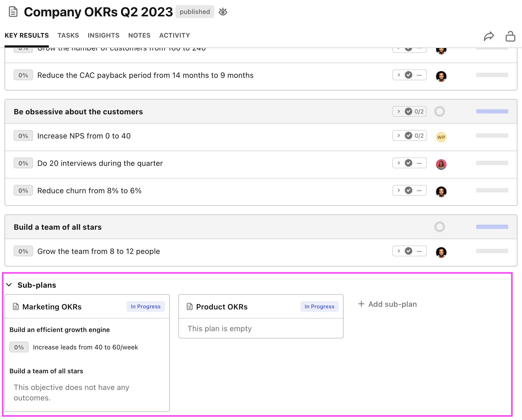Open the Marketing OKRs sub-plan
The height and width of the screenshot is (420, 522).
pos(52,307)
